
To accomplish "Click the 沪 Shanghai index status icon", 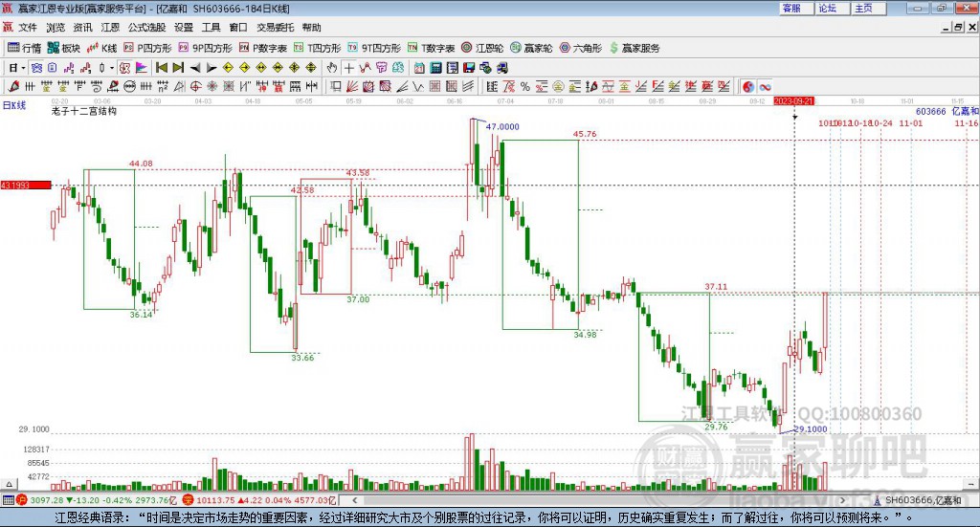I will point(22,499).
